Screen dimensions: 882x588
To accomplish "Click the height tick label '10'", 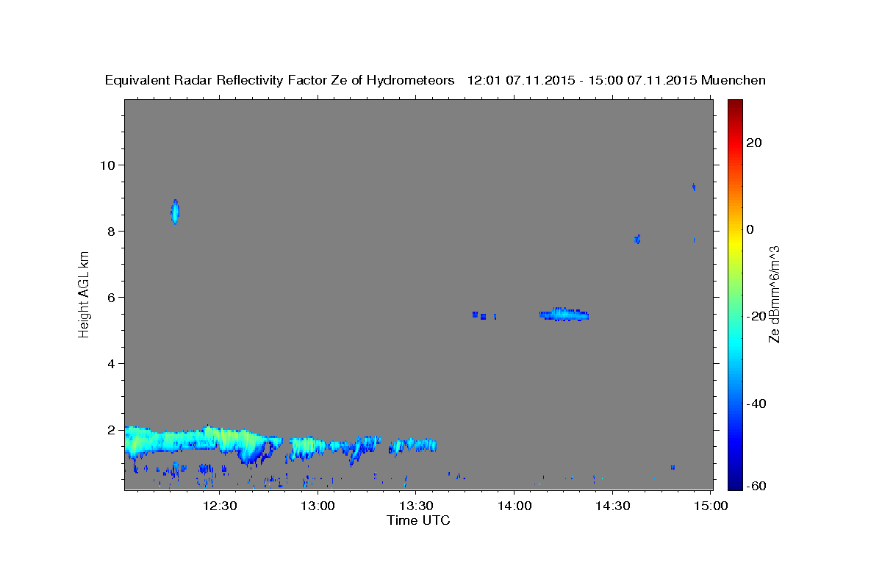I will tap(108, 165).
